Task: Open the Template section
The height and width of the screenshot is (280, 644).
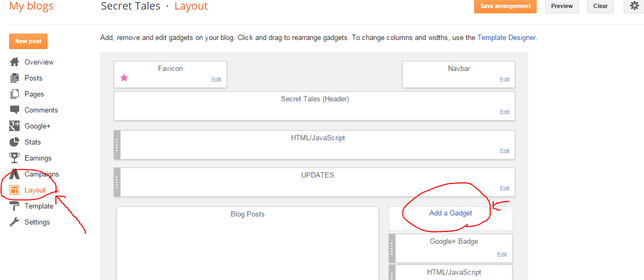Action: [x=39, y=206]
